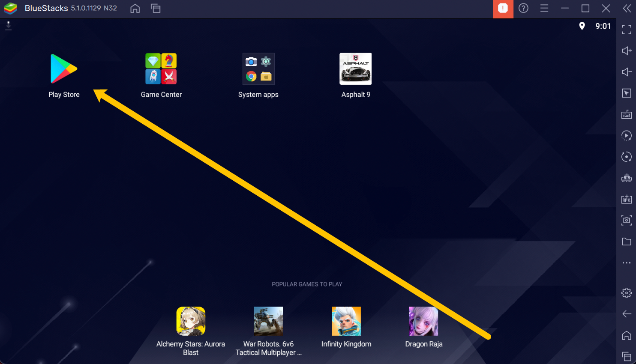Open the macro recorder
Image resolution: width=636 pixels, height=364 pixels.
click(x=627, y=136)
